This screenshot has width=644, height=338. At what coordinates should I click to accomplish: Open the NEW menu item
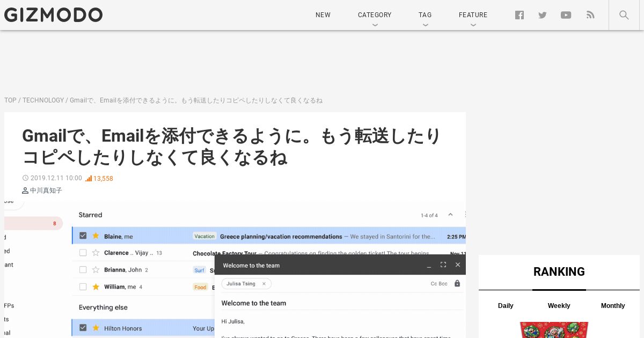point(323,15)
